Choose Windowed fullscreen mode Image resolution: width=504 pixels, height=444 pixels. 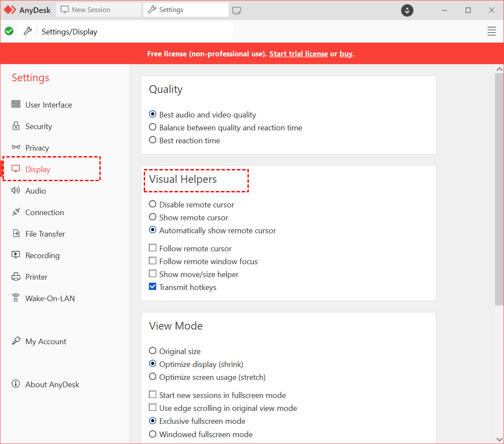point(153,434)
